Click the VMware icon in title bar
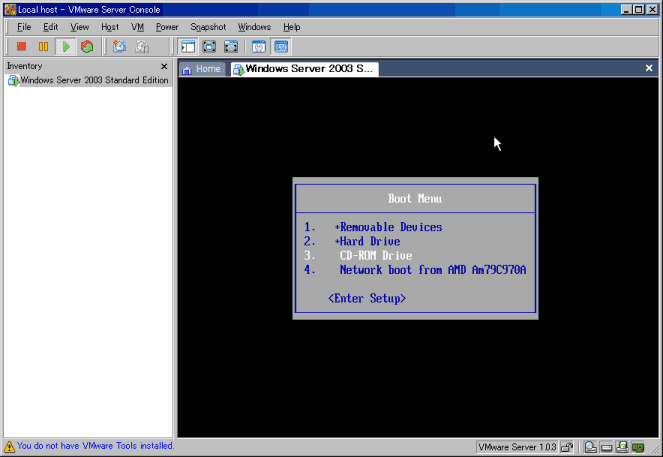This screenshot has height=457, width=663. tap(10, 10)
